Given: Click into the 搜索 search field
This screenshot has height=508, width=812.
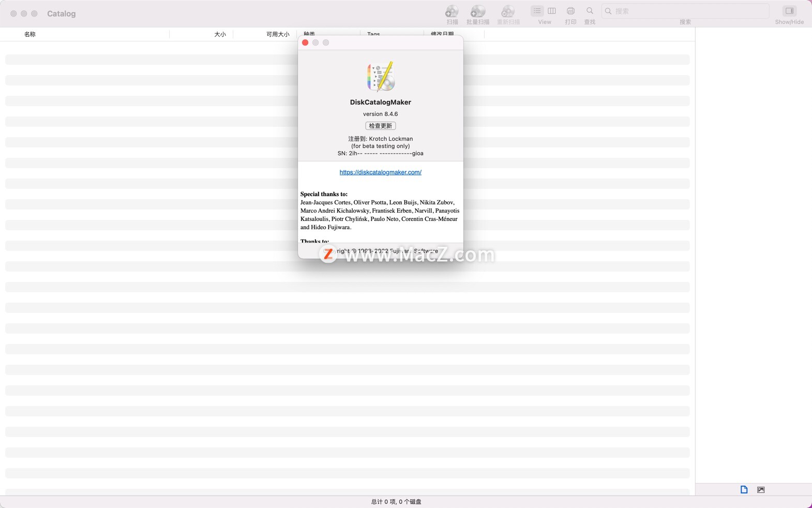Looking at the screenshot, I should tap(685, 11).
